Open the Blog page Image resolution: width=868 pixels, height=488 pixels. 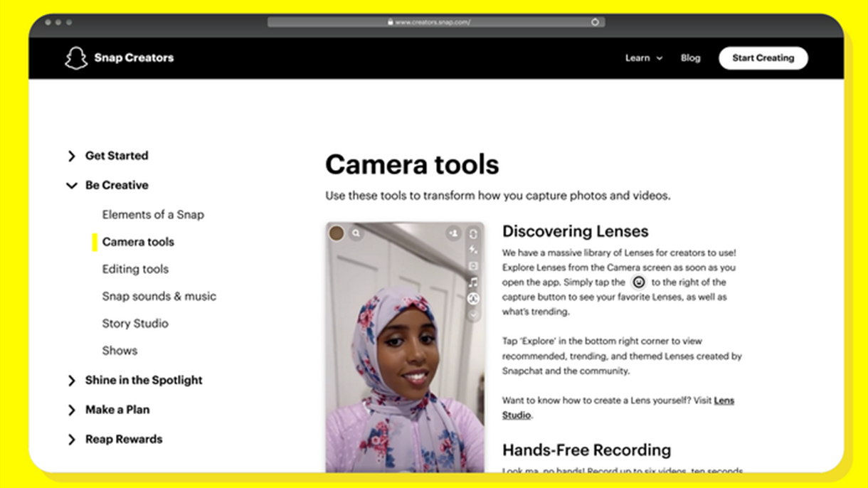point(690,58)
